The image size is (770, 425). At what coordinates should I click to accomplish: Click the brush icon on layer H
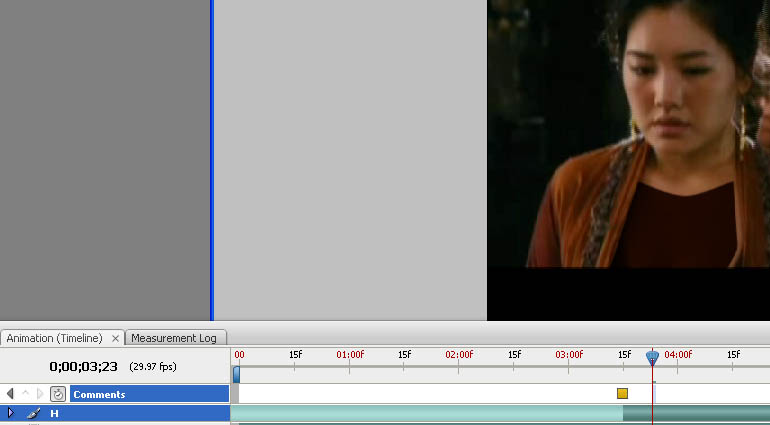(33, 414)
